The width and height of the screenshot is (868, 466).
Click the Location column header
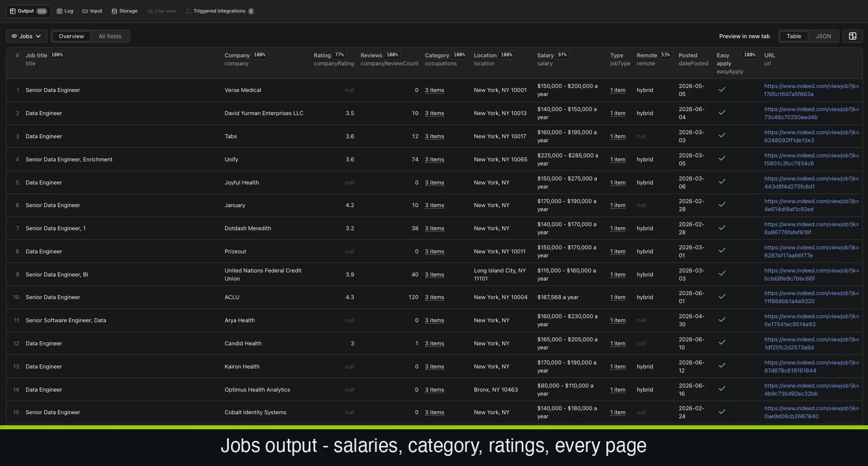click(x=485, y=55)
